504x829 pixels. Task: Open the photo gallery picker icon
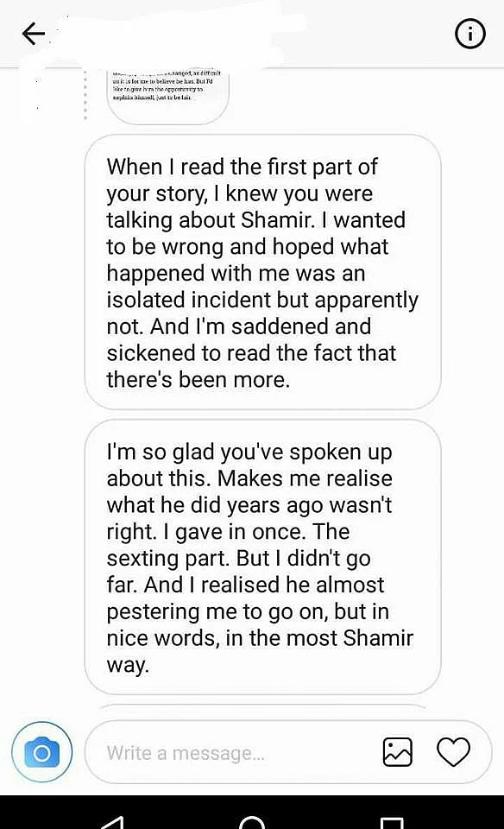click(397, 752)
